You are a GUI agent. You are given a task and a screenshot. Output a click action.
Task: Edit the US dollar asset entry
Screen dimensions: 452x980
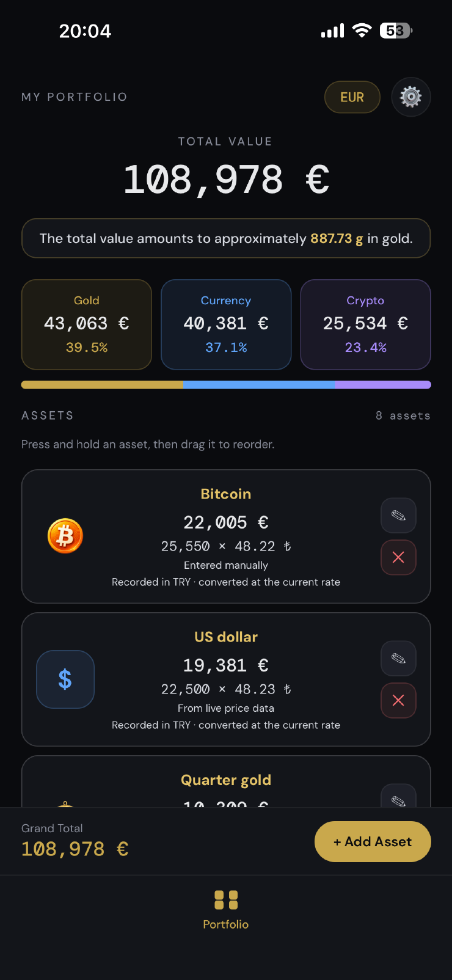398,659
